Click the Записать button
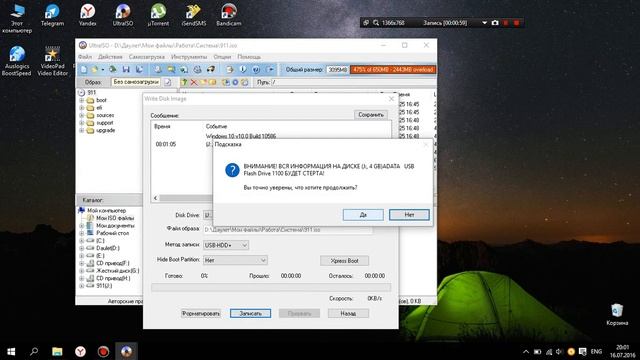The image size is (640, 360). 250,313
